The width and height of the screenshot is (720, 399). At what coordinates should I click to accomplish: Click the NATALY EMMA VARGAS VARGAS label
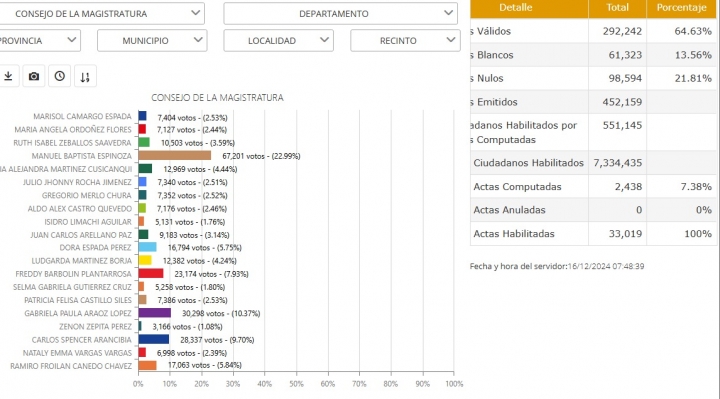pyautogui.click(x=77, y=353)
